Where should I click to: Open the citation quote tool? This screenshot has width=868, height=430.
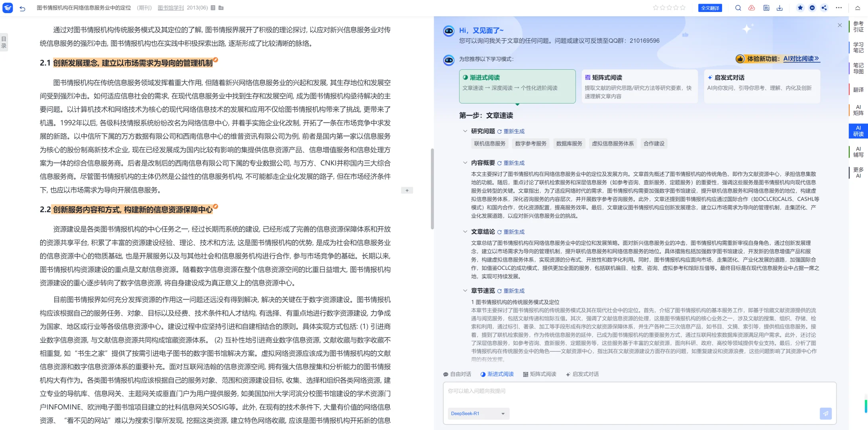click(812, 8)
